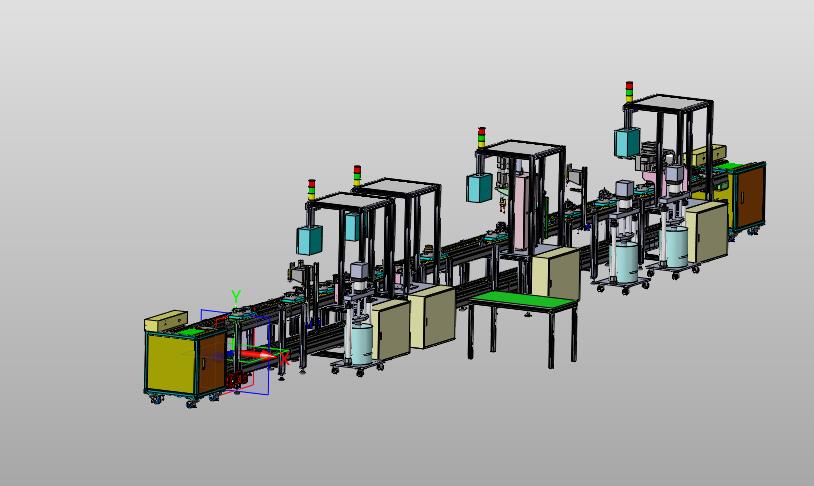Click the red X axis label
Screen dimensions: 814x486
click(284, 358)
